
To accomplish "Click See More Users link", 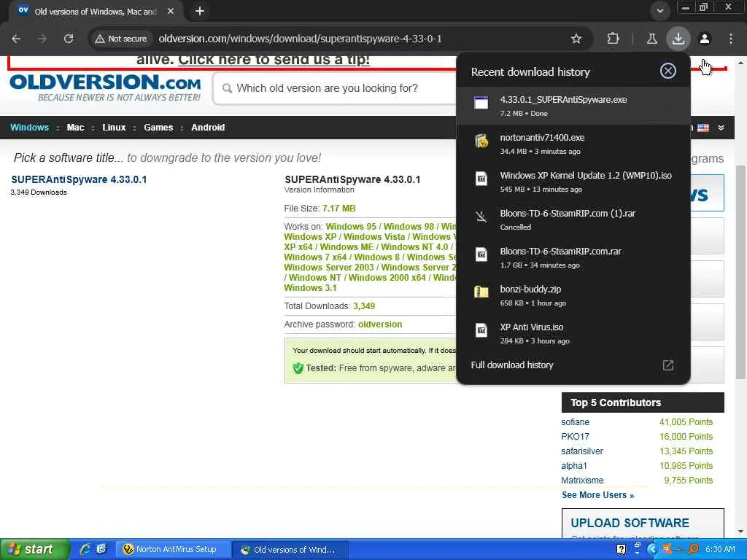I will [x=598, y=495].
